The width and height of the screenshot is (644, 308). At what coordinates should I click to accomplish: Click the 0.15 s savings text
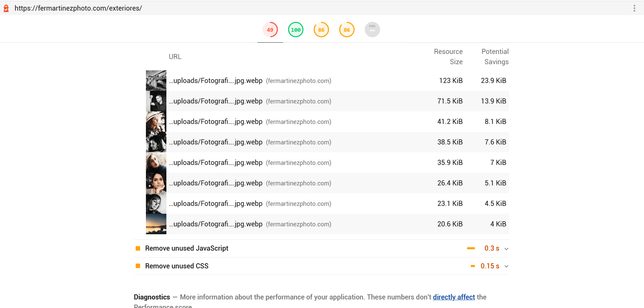(x=490, y=266)
